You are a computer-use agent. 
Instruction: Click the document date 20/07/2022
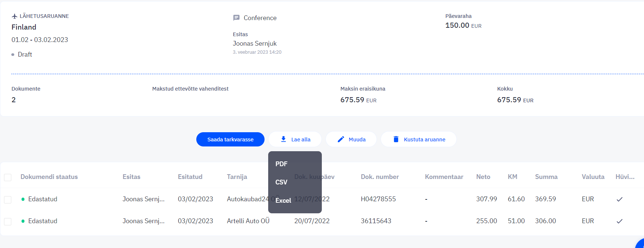coord(312,221)
